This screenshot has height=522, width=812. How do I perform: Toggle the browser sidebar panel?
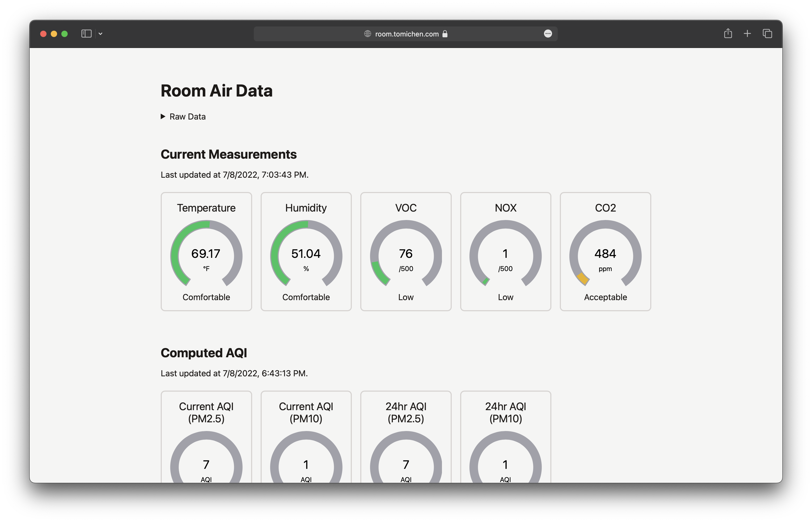pyautogui.click(x=86, y=34)
